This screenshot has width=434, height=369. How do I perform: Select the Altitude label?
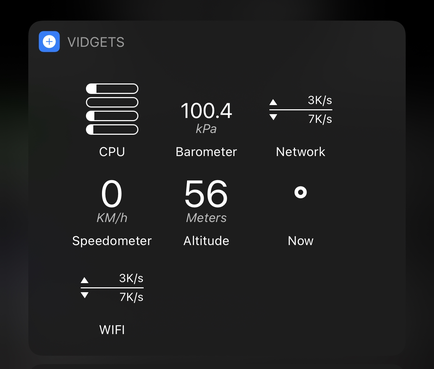pyautogui.click(x=206, y=241)
